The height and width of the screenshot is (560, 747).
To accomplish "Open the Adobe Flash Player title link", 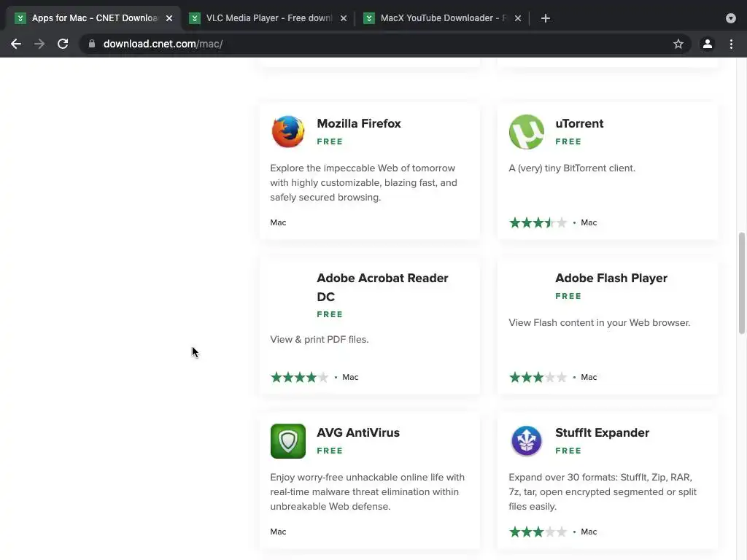I will [611, 278].
